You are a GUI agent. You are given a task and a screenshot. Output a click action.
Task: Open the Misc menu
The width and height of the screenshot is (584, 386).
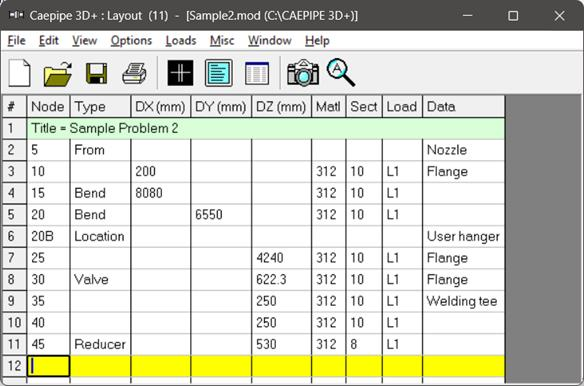(222, 40)
